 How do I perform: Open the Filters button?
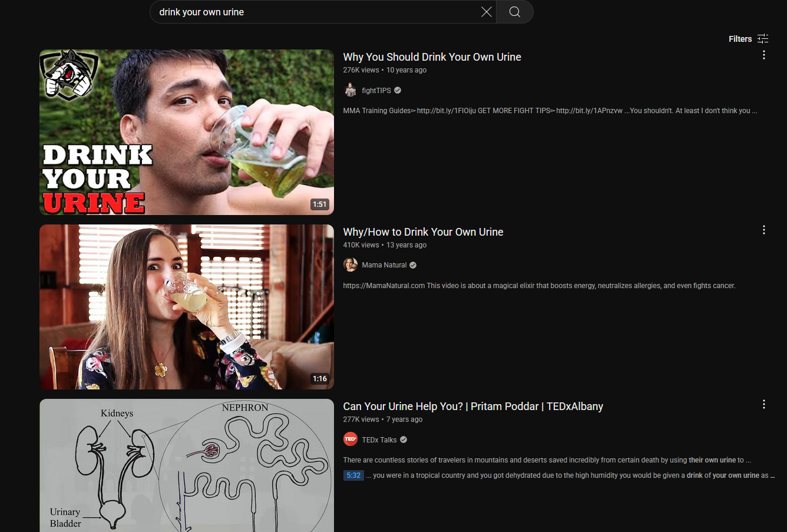pyautogui.click(x=749, y=39)
